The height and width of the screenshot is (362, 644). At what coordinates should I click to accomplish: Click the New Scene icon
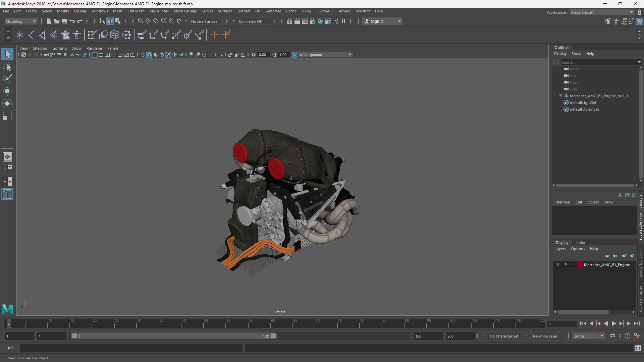[x=49, y=21]
